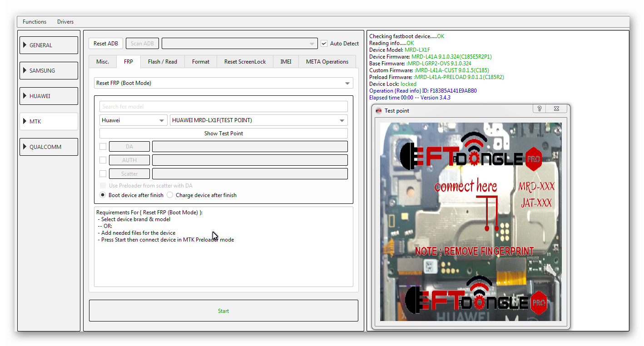The image size is (644, 346).
Task: Click the Show Test Point button
Action: tap(223, 133)
